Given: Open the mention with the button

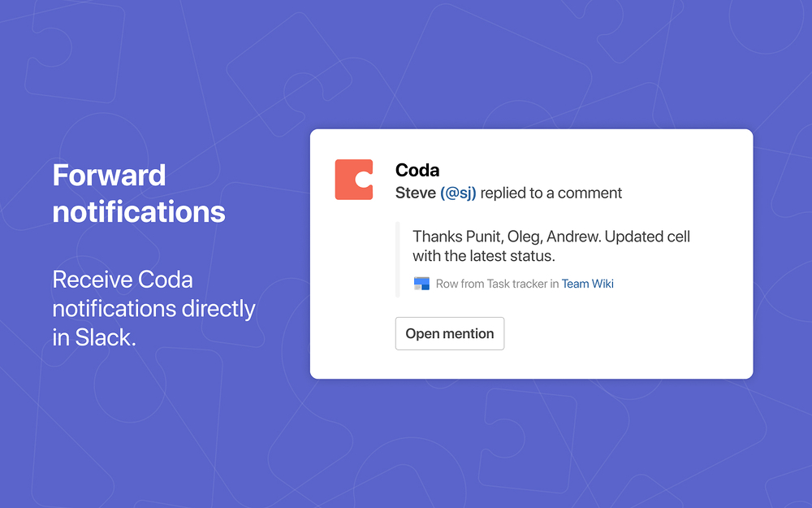Looking at the screenshot, I should tap(450, 333).
